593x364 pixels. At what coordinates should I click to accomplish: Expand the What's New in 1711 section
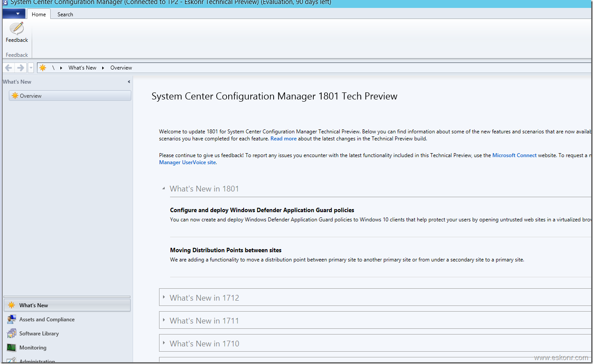point(164,320)
